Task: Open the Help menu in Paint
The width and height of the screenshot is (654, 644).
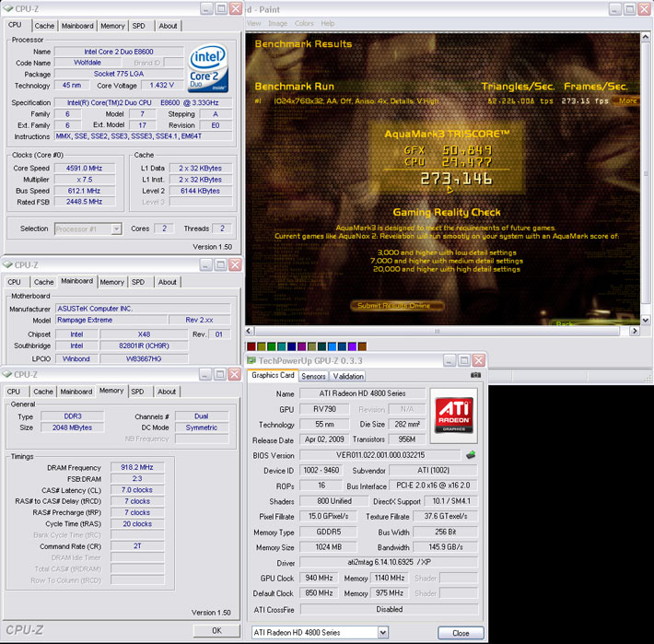Action: coord(328,23)
